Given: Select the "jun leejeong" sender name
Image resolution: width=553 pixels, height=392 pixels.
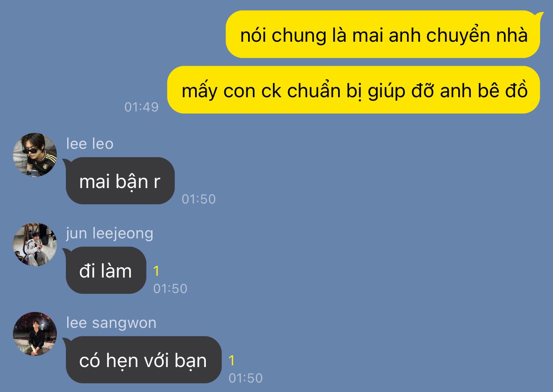Looking at the screenshot, I should (109, 234).
